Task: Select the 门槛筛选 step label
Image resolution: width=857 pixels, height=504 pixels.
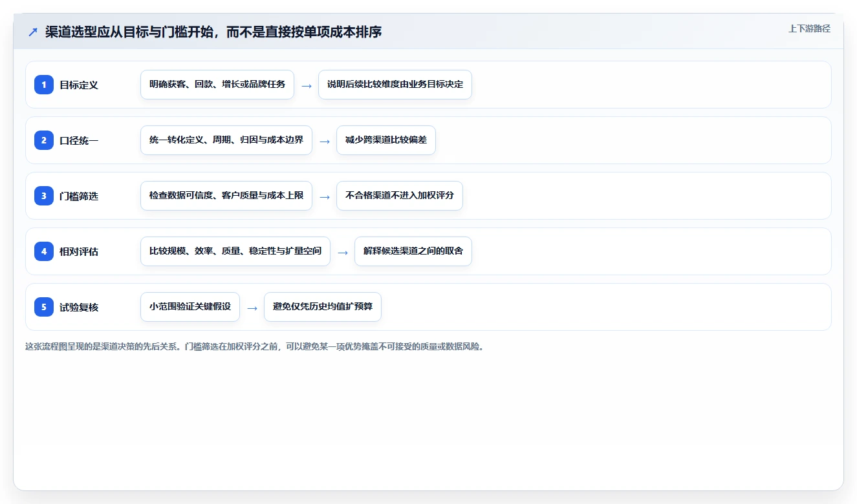Action: point(79,196)
